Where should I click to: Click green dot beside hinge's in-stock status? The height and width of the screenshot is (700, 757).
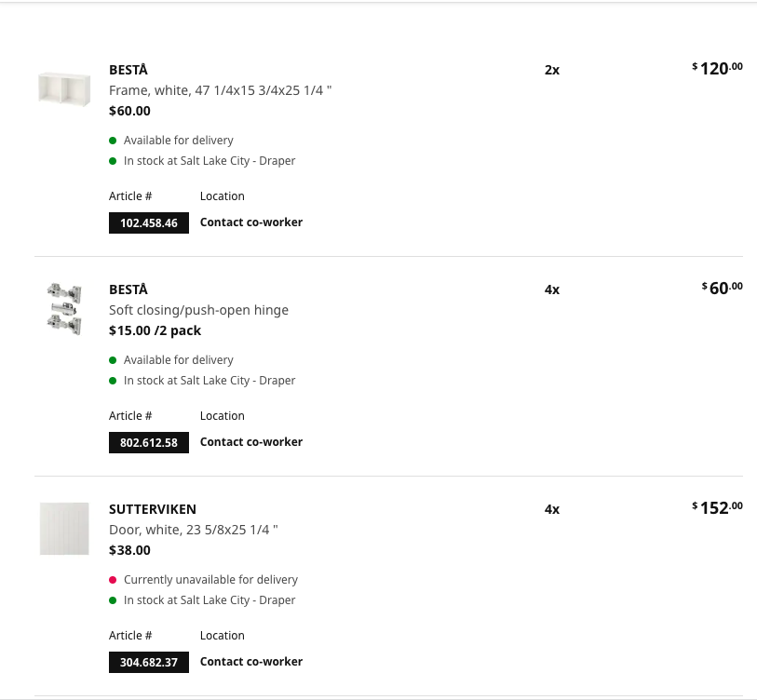point(113,381)
